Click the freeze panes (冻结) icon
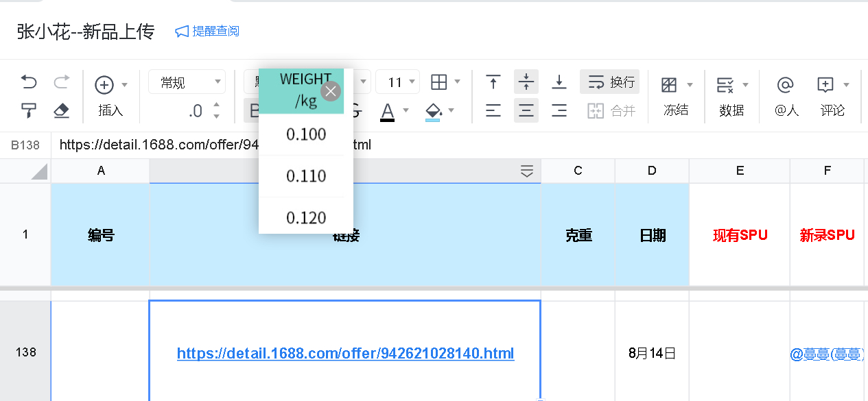Image resolution: width=868 pixels, height=401 pixels. (x=669, y=85)
